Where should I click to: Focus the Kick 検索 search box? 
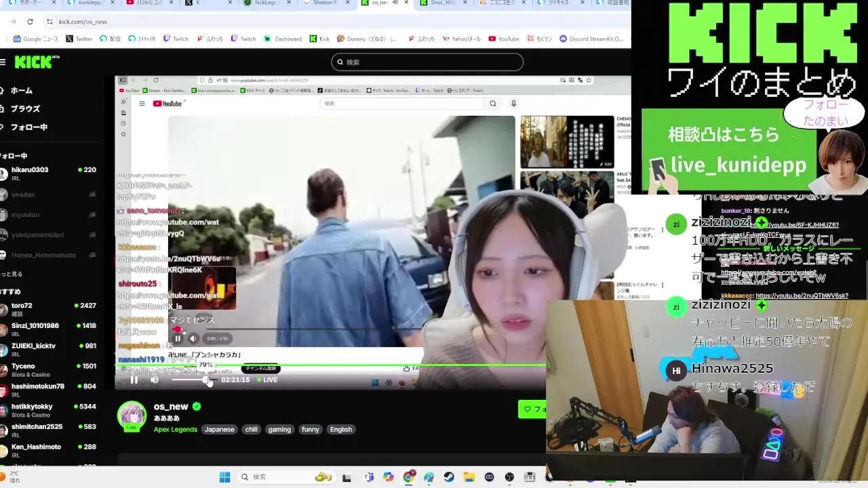(x=427, y=62)
